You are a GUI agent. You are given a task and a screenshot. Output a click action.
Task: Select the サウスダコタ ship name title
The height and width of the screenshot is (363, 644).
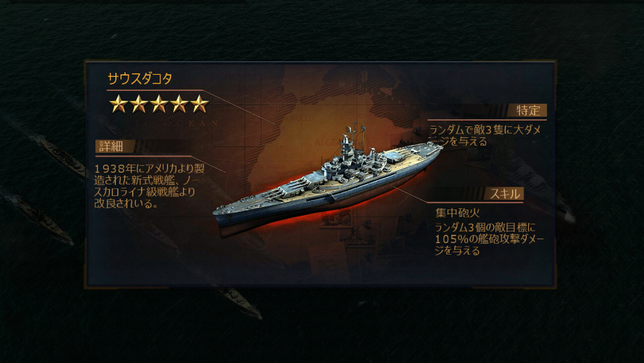(x=140, y=79)
